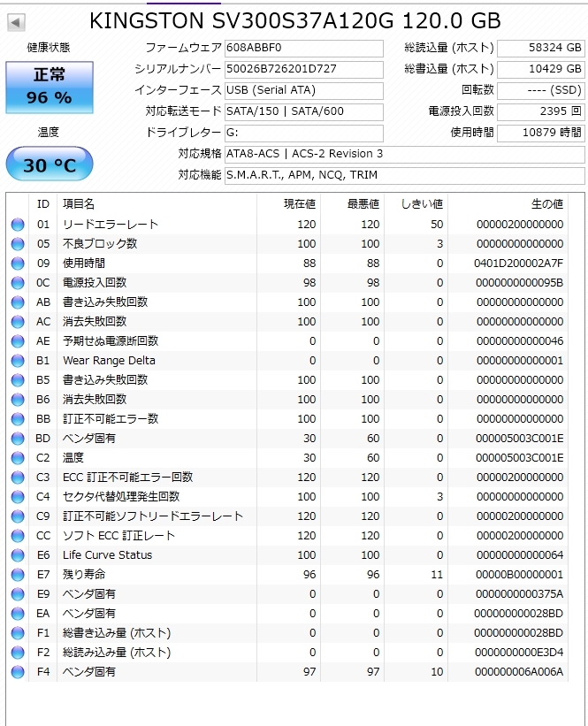Image resolution: width=588 pixels, height=726 pixels.
Task: Click the status orb for C2 温度
Action: (18, 458)
